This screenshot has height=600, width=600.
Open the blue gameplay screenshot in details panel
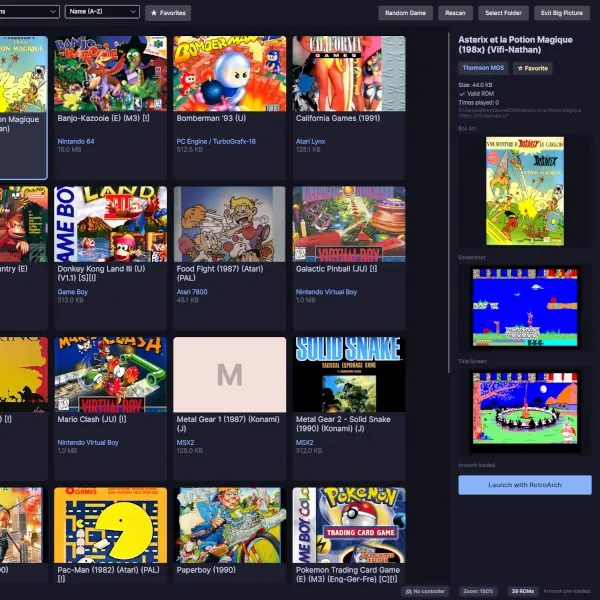click(x=525, y=307)
